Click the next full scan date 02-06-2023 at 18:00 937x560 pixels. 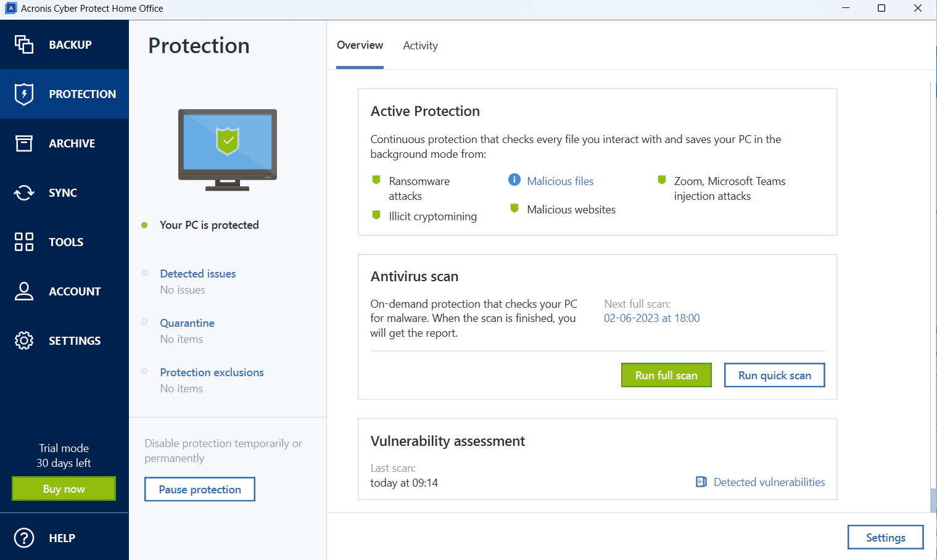tap(651, 318)
